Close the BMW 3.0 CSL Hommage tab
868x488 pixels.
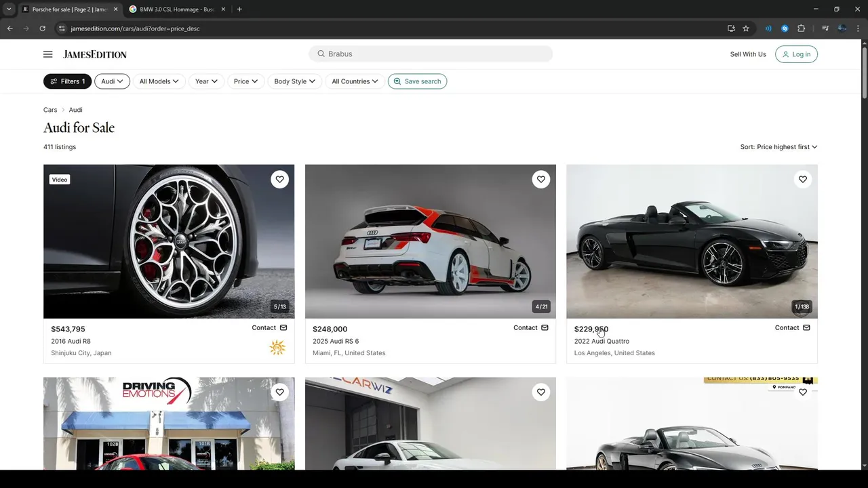point(223,9)
